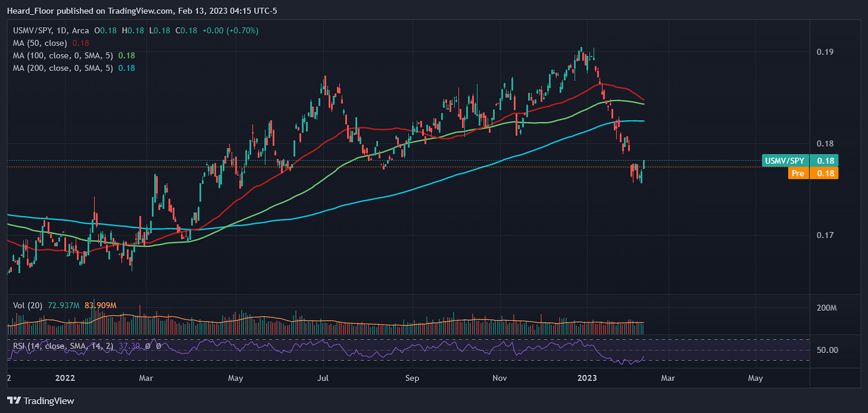Screen dimensions: 868x413
Task: Click the TradingView logo at bottom left
Action: tap(41, 401)
